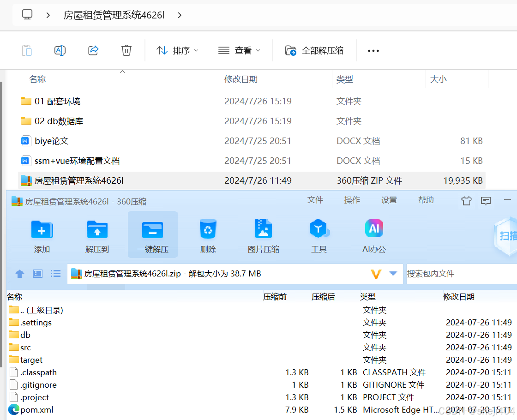Click the 工具 (Tools) icon

[319, 234]
